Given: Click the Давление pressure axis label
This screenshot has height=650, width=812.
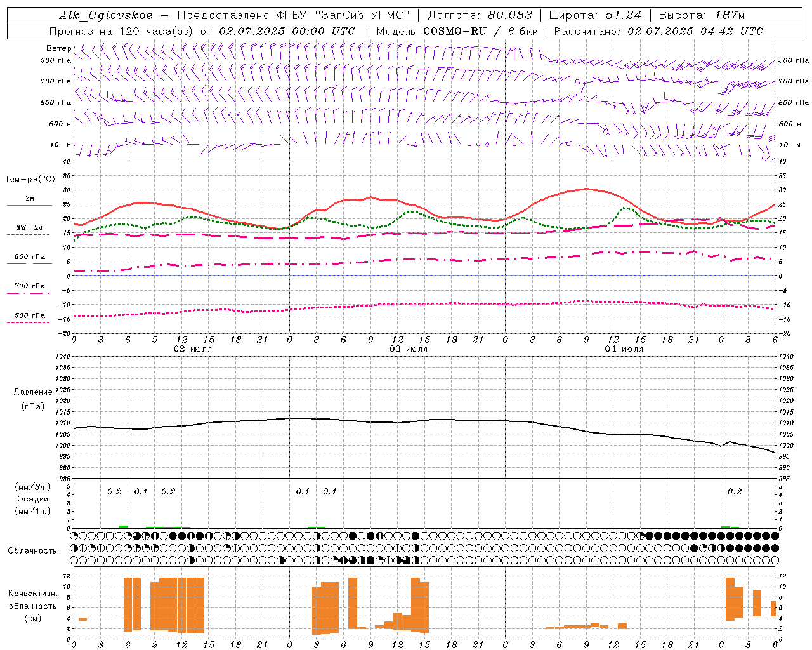Looking at the screenshot, I should coord(33,392).
